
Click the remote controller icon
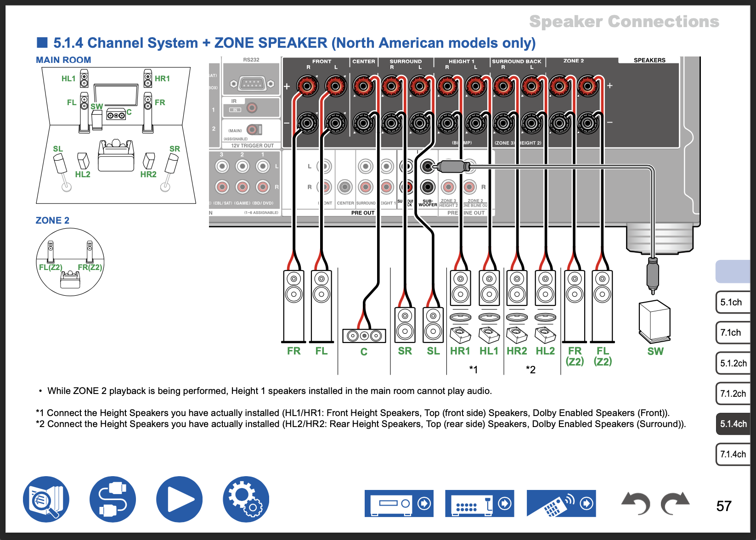pyautogui.click(x=561, y=504)
